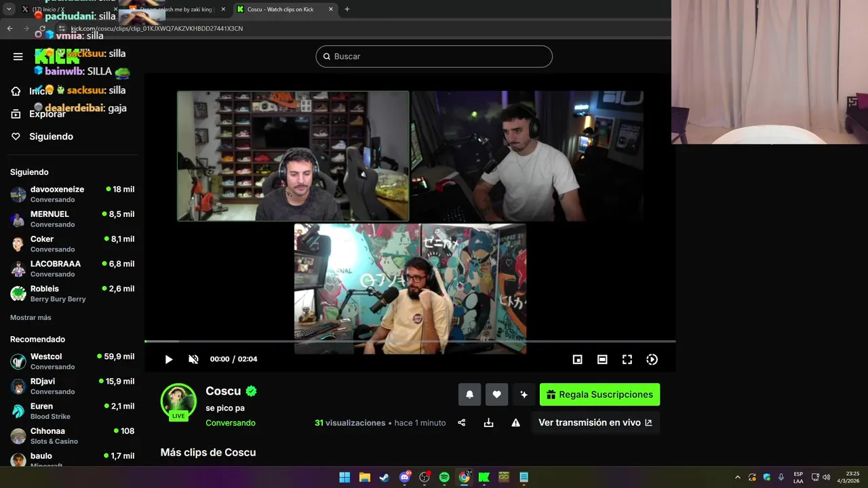Expand hidden system tray icons
This screenshot has height=488, width=868.
[x=738, y=477]
